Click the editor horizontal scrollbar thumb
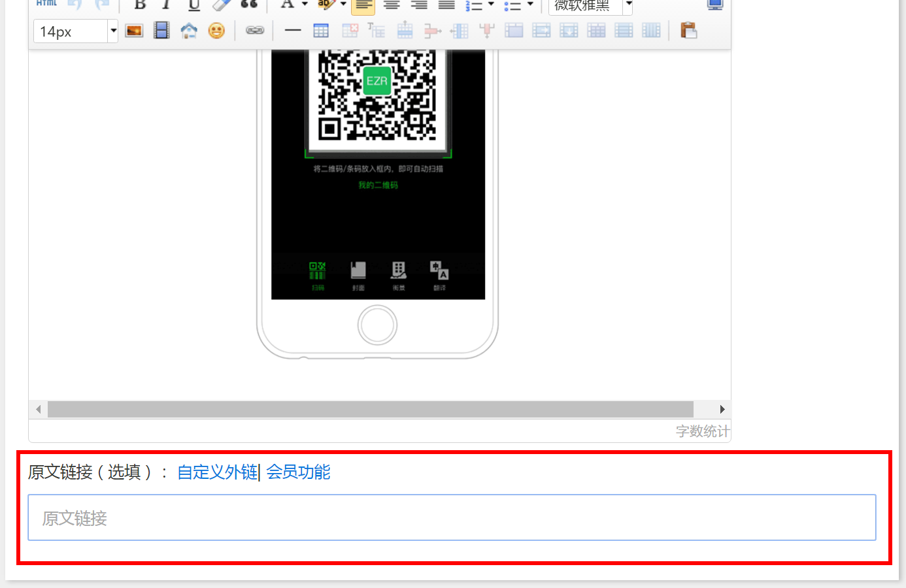This screenshot has width=906, height=588. tap(371, 410)
